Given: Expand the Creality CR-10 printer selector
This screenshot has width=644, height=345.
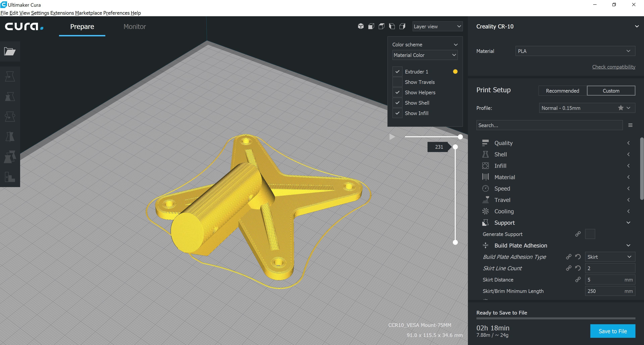Looking at the screenshot, I should point(636,26).
